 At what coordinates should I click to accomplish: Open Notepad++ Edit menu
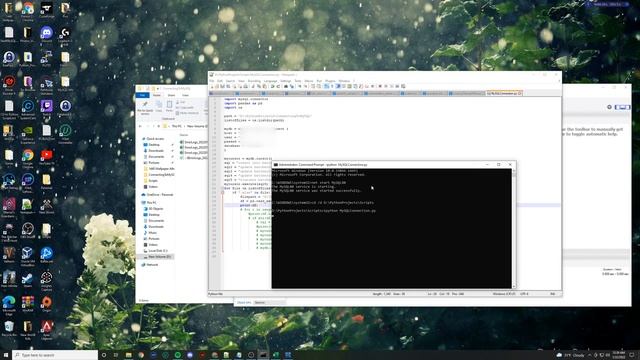pyautogui.click(x=220, y=81)
